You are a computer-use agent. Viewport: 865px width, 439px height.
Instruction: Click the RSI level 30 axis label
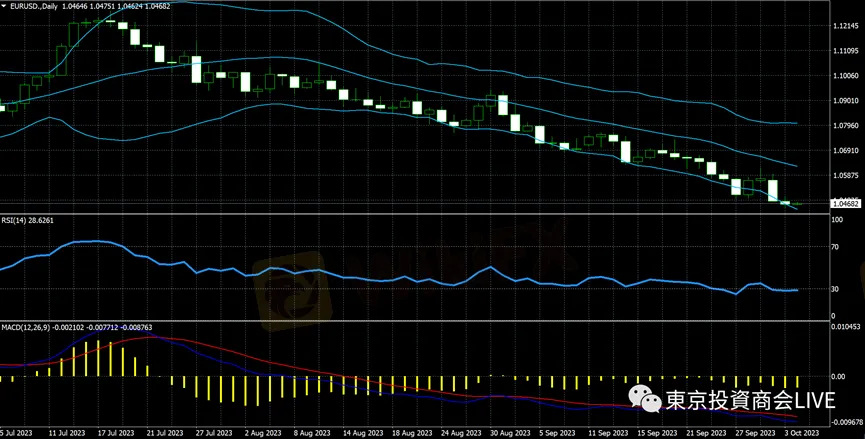837,290
